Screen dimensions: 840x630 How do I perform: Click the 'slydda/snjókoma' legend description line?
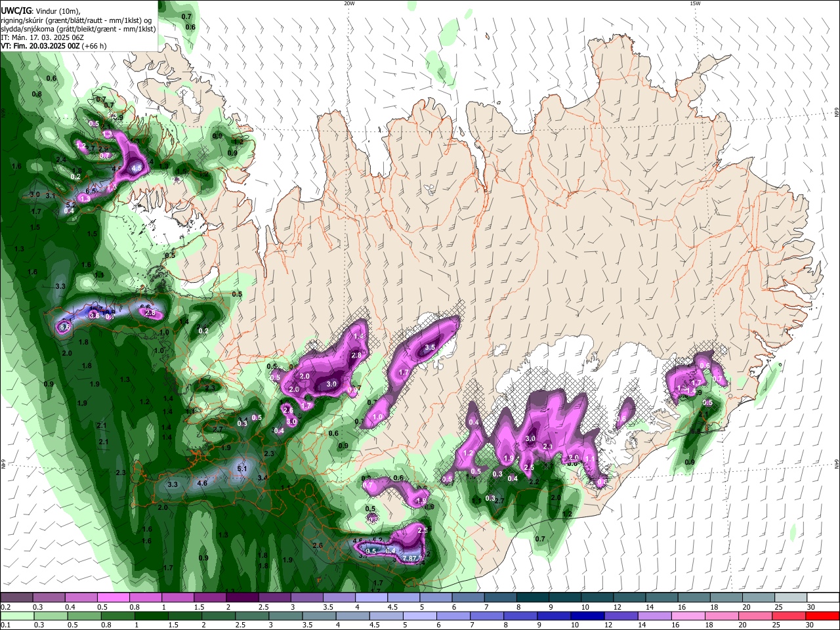78,29
